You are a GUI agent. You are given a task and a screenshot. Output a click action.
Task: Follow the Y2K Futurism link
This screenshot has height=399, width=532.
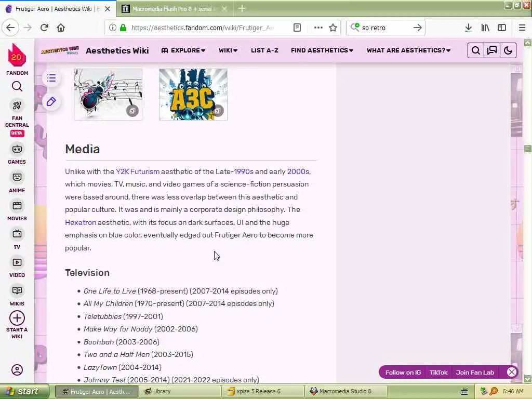137,171
